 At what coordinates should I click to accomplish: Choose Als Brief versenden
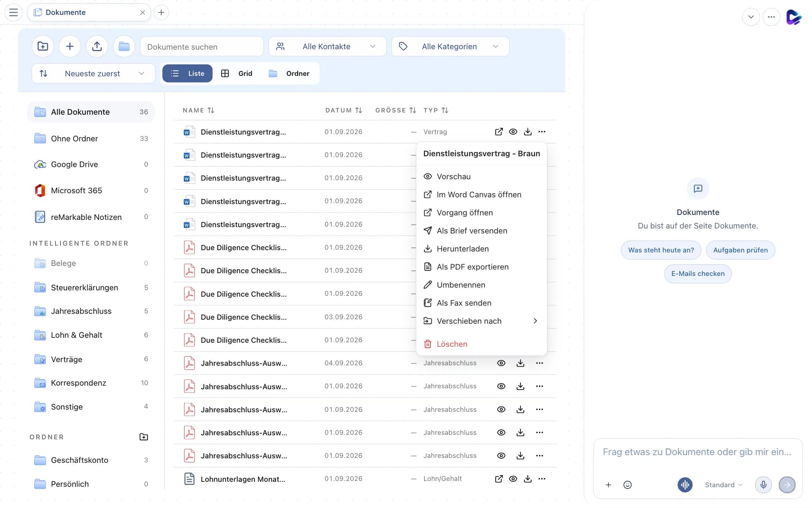pos(481,231)
